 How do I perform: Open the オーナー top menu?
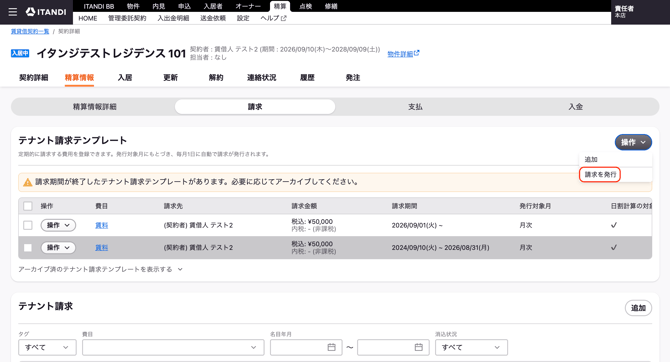point(248,6)
